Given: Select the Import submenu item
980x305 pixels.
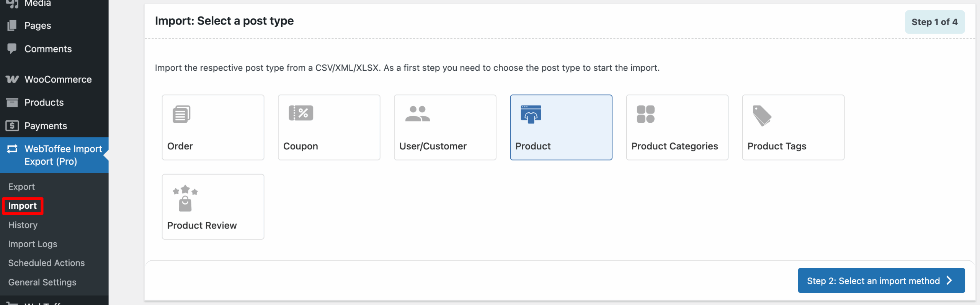Looking at the screenshot, I should tap(23, 206).
